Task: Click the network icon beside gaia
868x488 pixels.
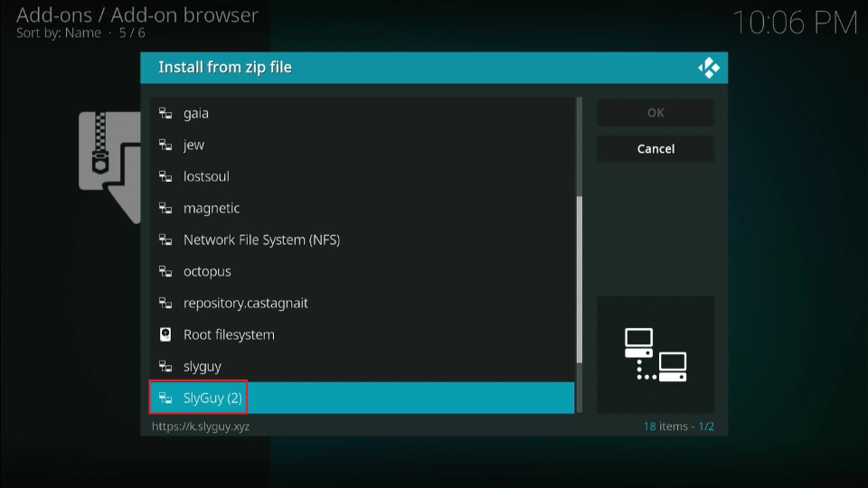Action: tap(165, 114)
